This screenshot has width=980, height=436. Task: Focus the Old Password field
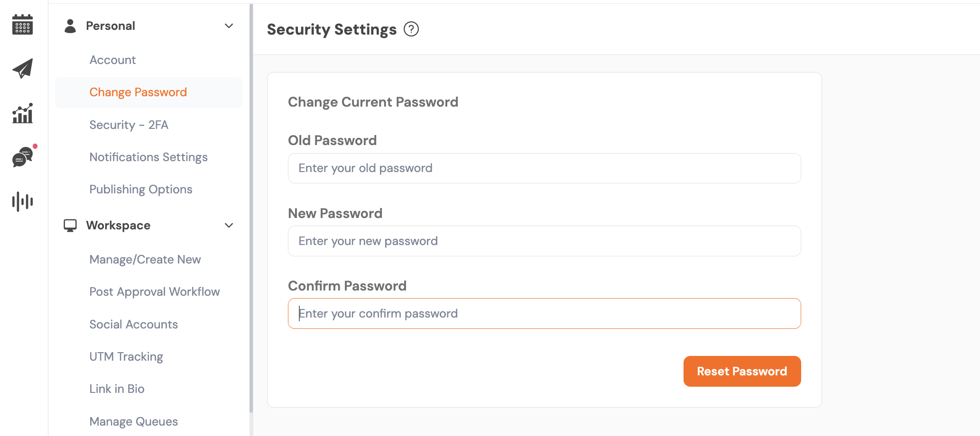[544, 168]
